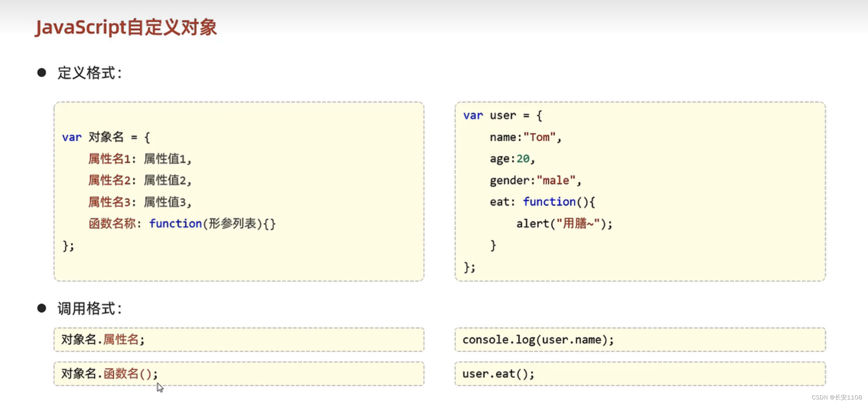Screen dimensions: 868x404
Task: Click the box containing '对象名.函数名();'
Action: pos(239,374)
